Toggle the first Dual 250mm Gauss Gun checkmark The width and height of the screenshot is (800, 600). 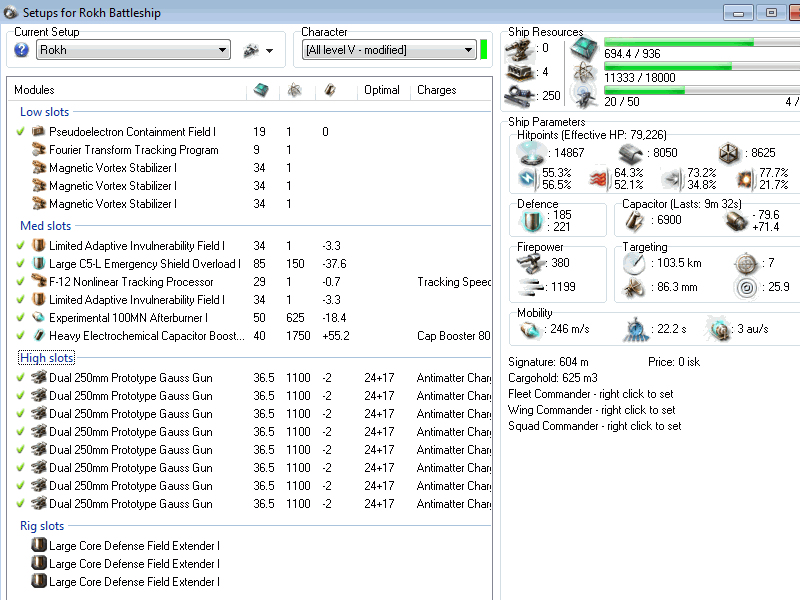20,378
